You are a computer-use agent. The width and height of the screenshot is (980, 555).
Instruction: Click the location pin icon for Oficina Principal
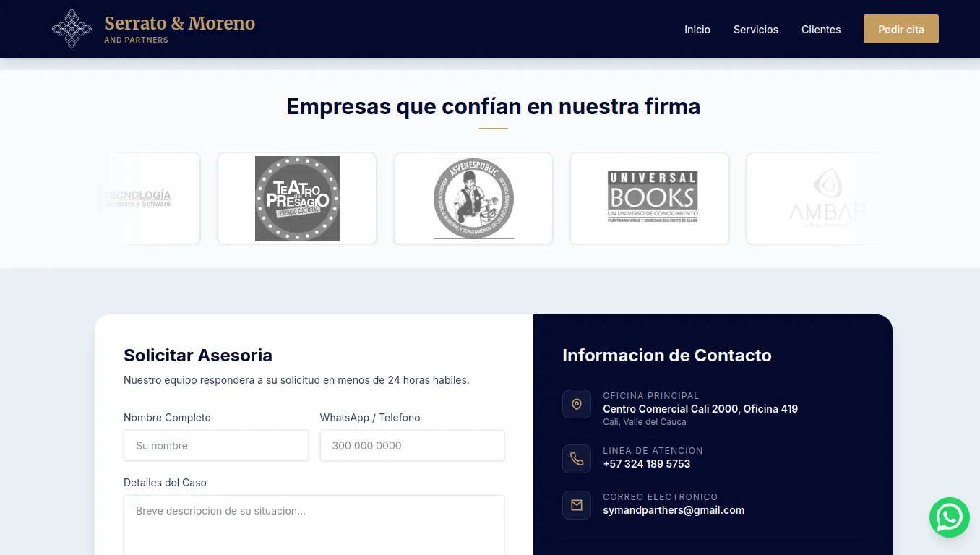tap(577, 404)
